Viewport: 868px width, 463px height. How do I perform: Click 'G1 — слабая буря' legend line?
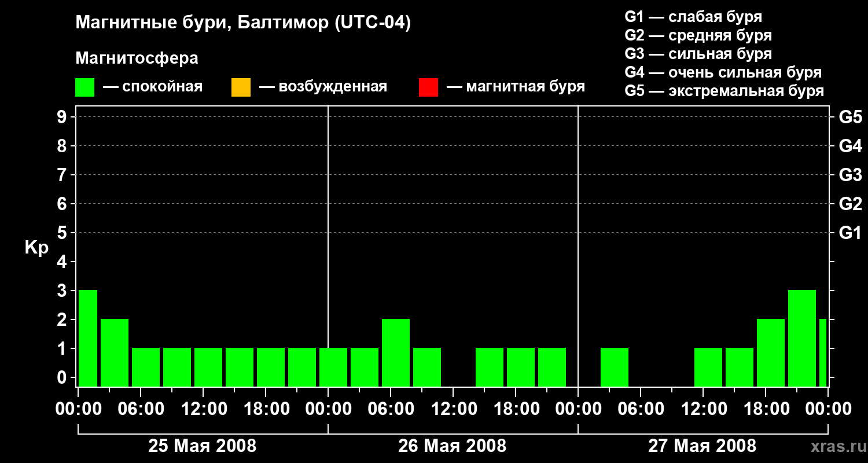coord(693,16)
